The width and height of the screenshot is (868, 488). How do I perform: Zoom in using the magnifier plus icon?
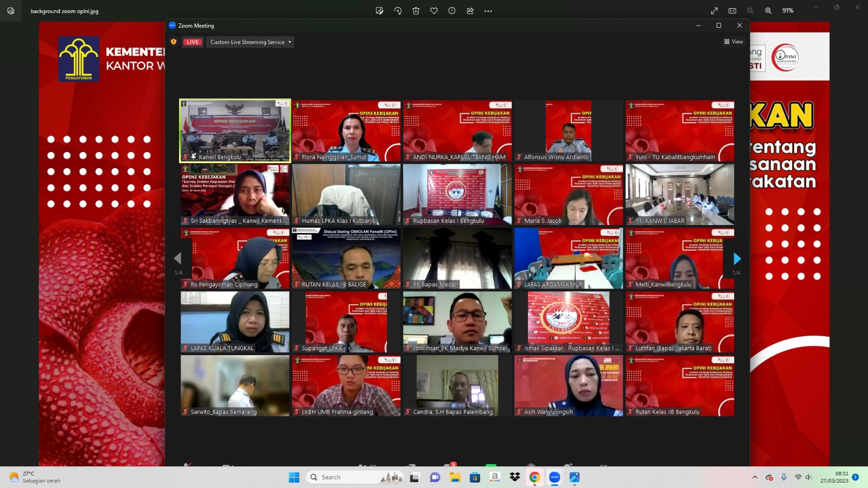coord(768,11)
